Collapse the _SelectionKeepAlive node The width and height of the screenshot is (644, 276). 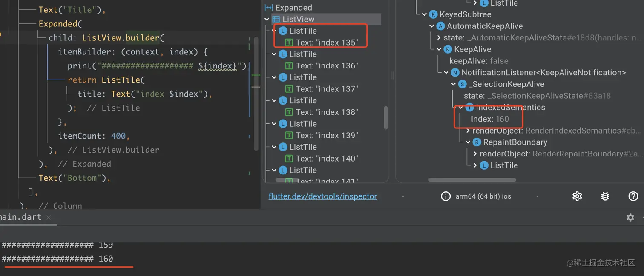click(x=454, y=84)
